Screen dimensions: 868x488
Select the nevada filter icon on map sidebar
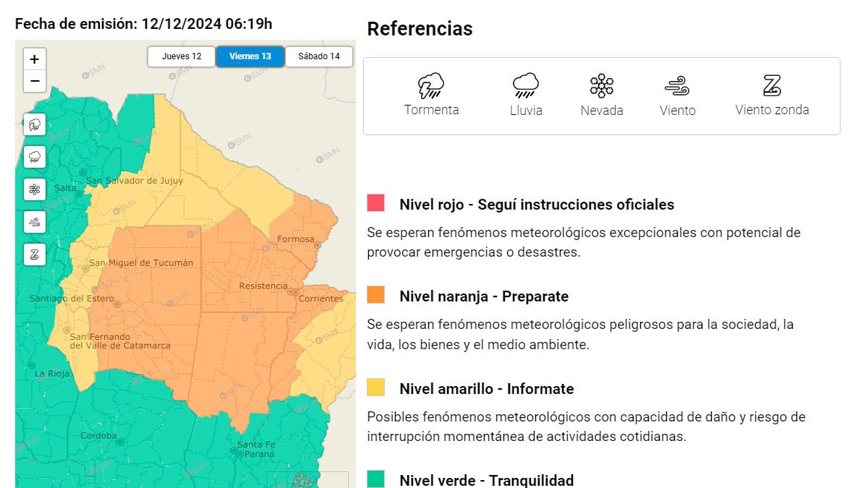(x=34, y=189)
